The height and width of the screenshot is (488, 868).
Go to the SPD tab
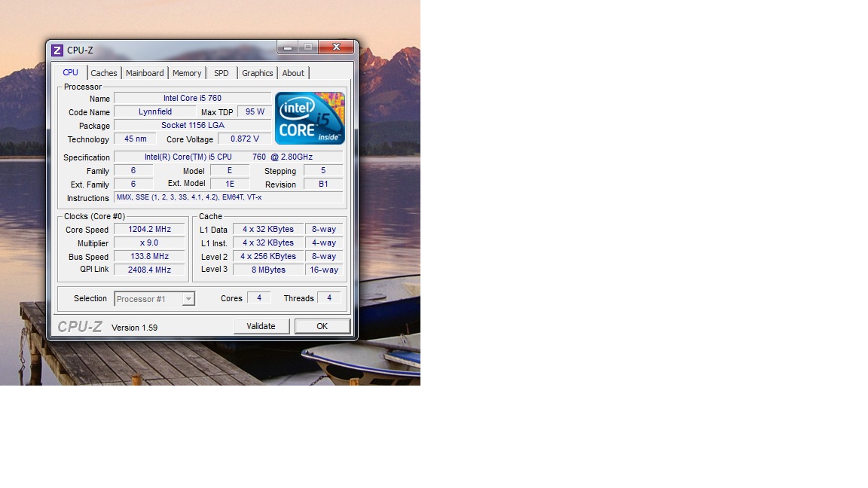(222, 73)
